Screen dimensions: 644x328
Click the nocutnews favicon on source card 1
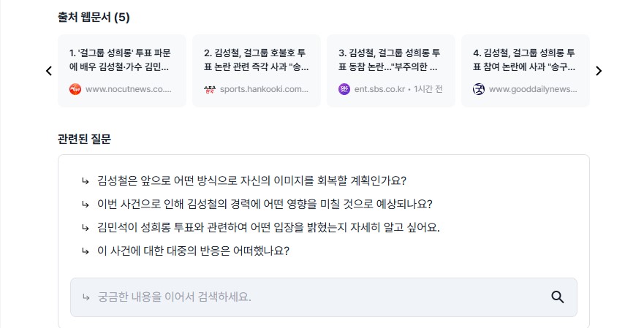coord(75,89)
